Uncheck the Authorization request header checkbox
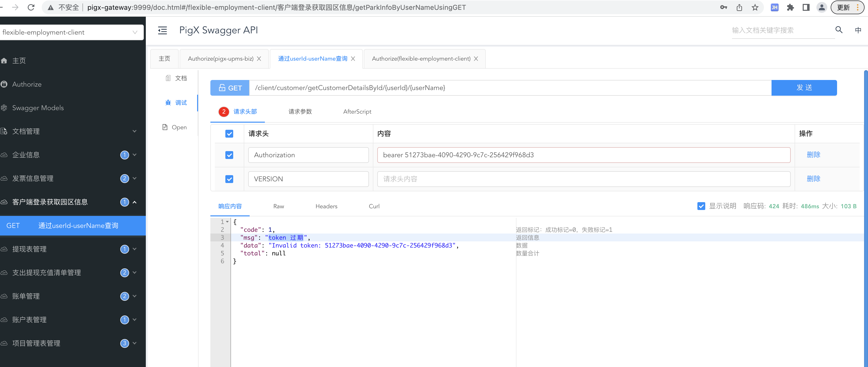 [229, 155]
